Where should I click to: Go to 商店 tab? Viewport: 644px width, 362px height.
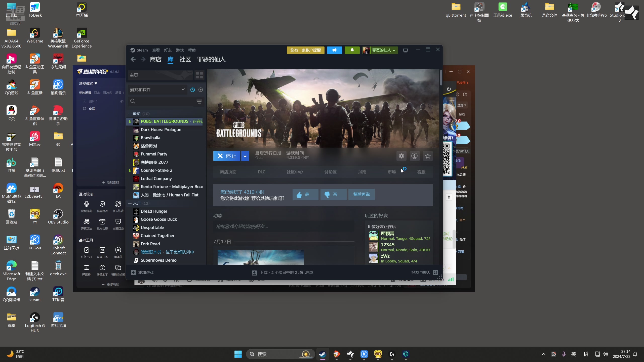pyautogui.click(x=155, y=59)
